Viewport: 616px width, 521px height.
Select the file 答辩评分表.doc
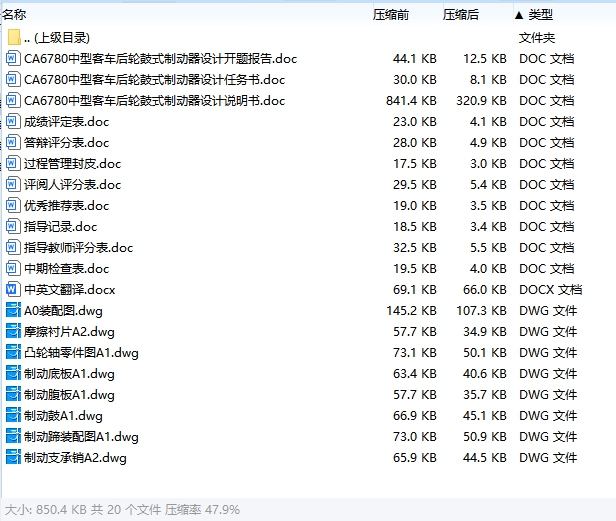(66, 143)
